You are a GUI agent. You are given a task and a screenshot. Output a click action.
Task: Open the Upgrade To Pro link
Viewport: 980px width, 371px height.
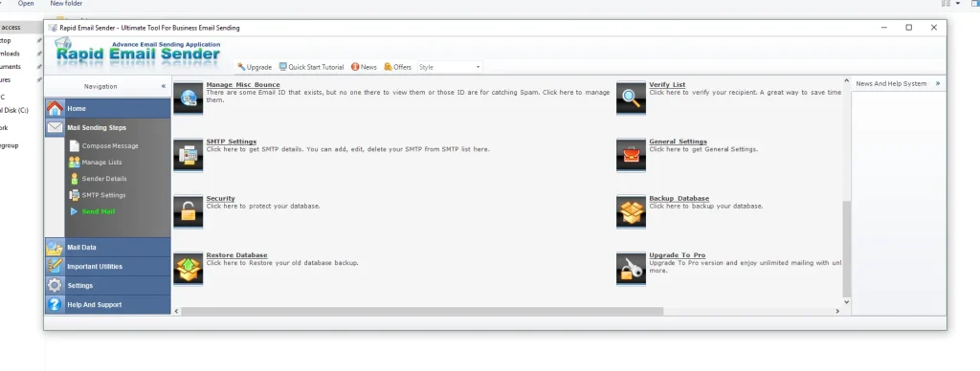[x=678, y=255]
